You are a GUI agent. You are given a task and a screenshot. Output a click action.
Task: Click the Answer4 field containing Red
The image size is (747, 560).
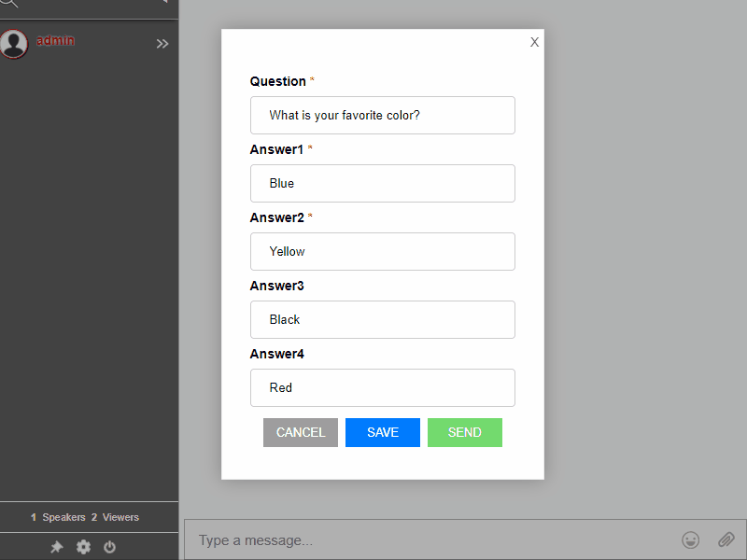[382, 387]
